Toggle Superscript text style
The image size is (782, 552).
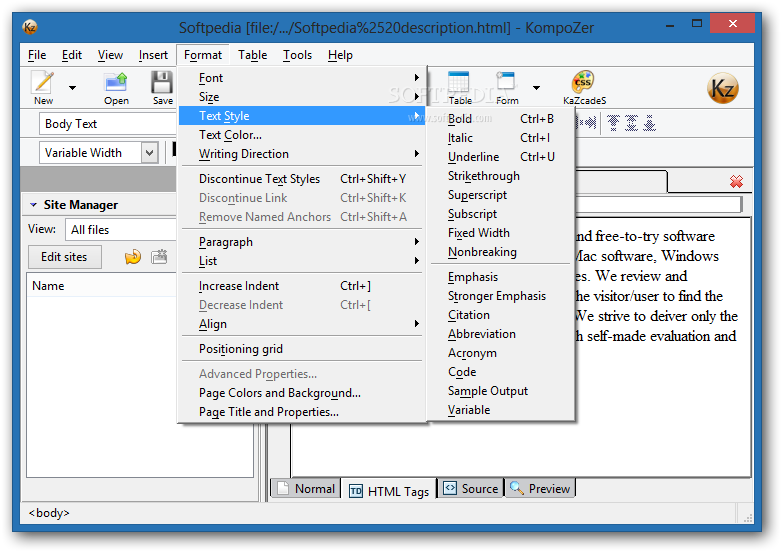point(500,194)
